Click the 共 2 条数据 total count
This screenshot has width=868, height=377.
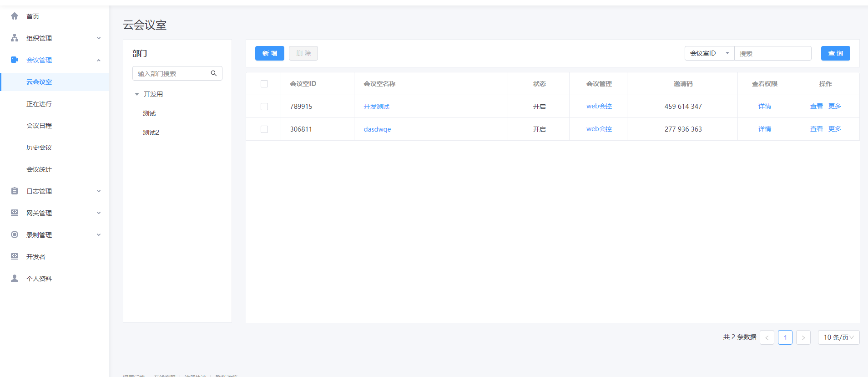pos(740,337)
